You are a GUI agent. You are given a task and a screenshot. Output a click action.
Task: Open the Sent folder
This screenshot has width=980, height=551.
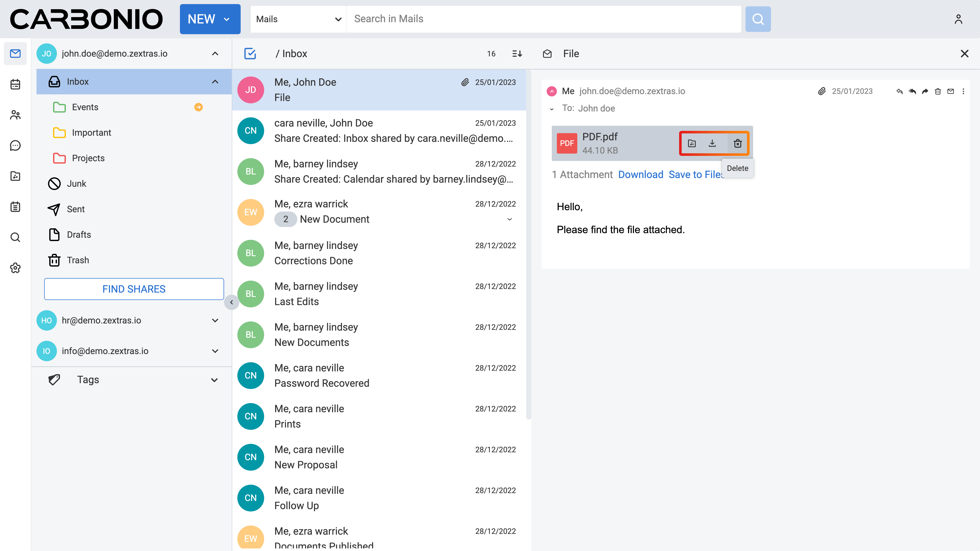[x=76, y=209]
